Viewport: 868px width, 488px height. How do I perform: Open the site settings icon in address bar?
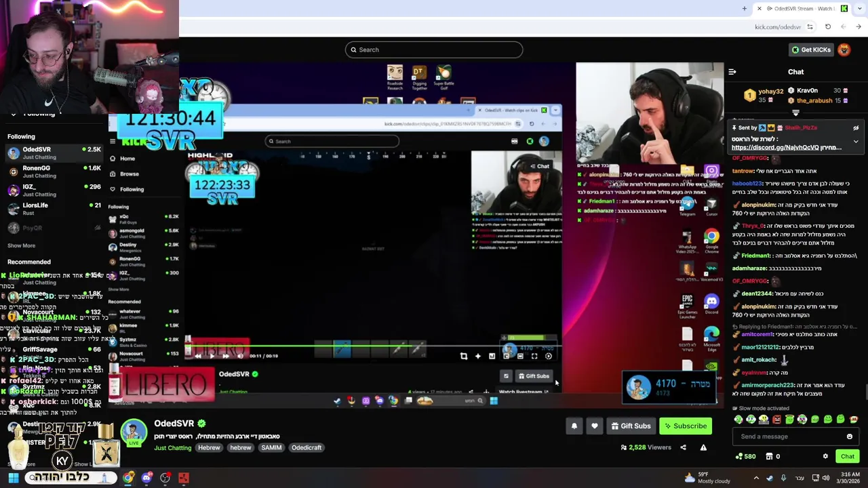(810, 27)
